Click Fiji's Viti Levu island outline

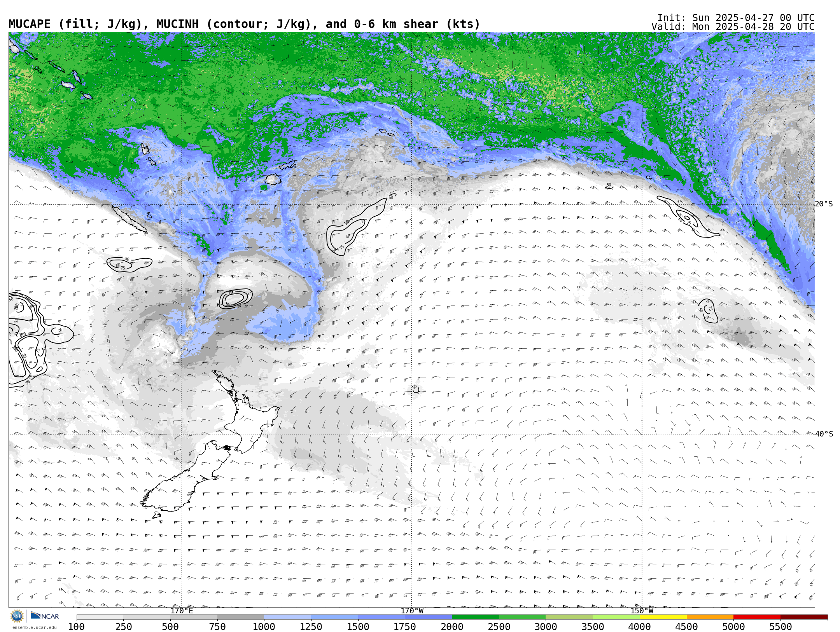tap(273, 179)
